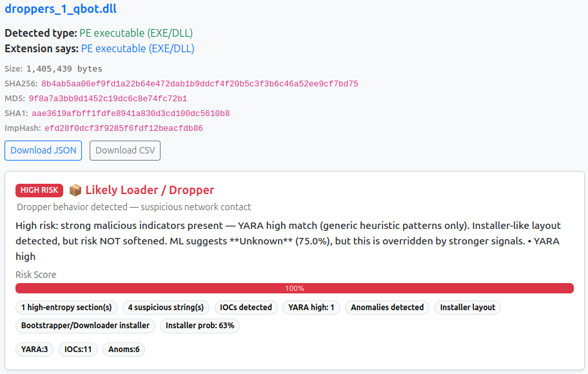The height and width of the screenshot is (374, 588).
Task: Click the Download JSON button
Action: [43, 150]
